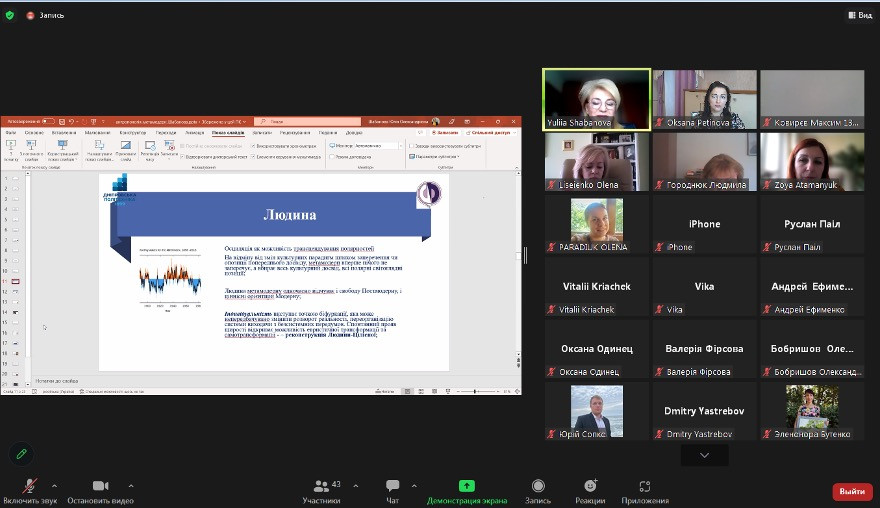Image resolution: width=880 pixels, height=508 pixels.
Task: Expand the arrow next to Чат
Action: (414, 486)
